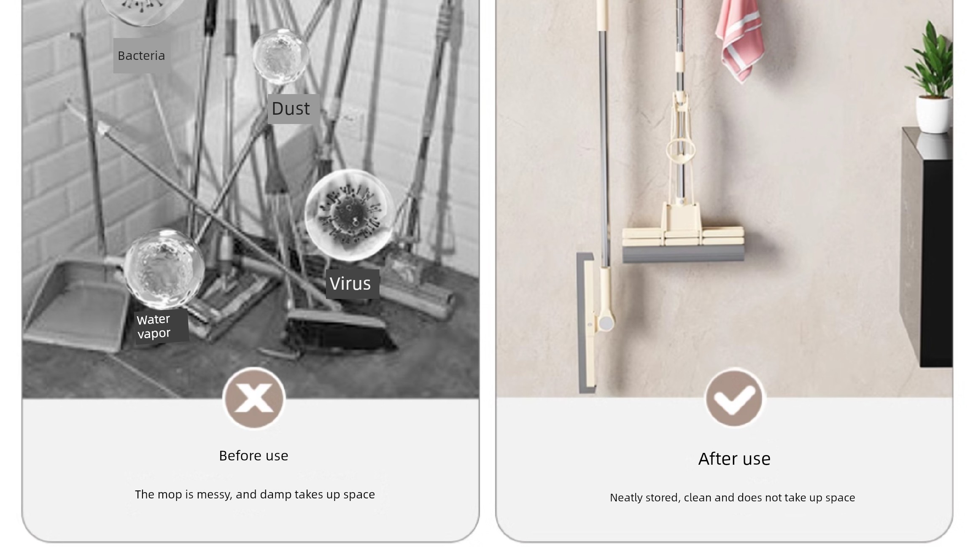Click the dust bubble above Dust label
Screen dimensions: 973x560
280,57
